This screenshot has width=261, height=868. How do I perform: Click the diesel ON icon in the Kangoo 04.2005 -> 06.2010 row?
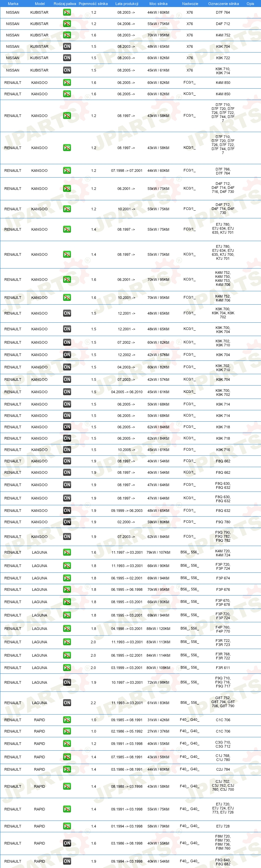point(67,392)
